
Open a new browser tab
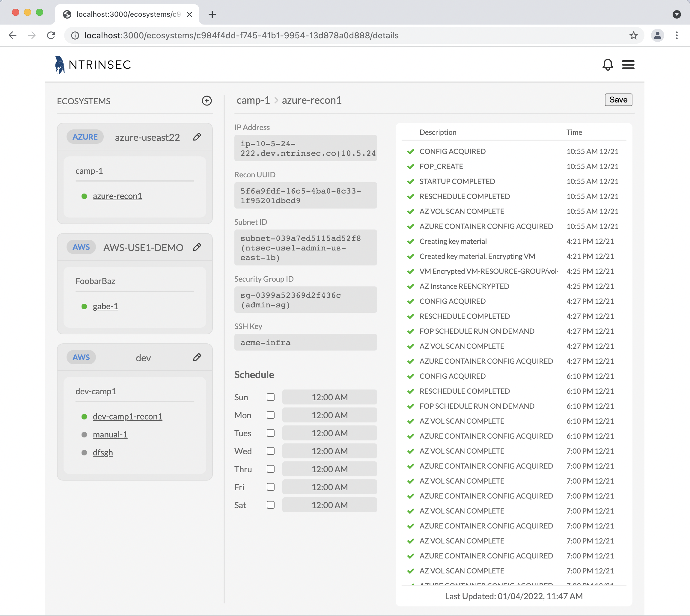pyautogui.click(x=212, y=14)
